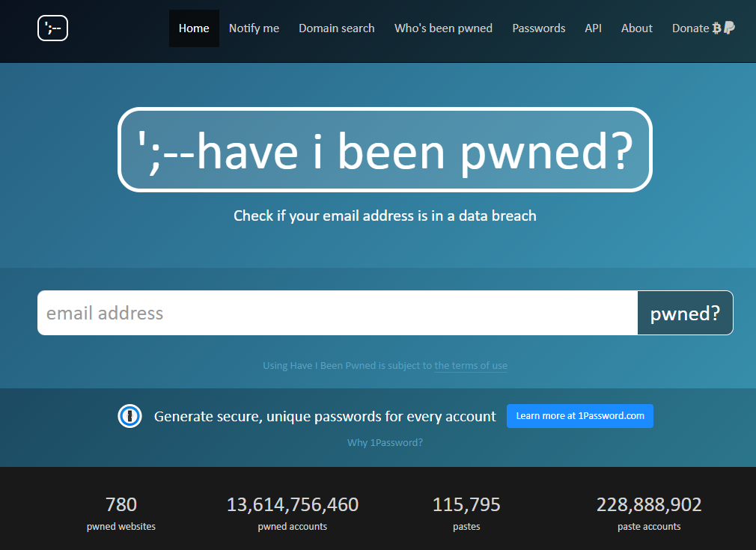The width and height of the screenshot is (756, 550).
Task: Click 'Generate secure, unique passwords' text
Action: (x=325, y=416)
